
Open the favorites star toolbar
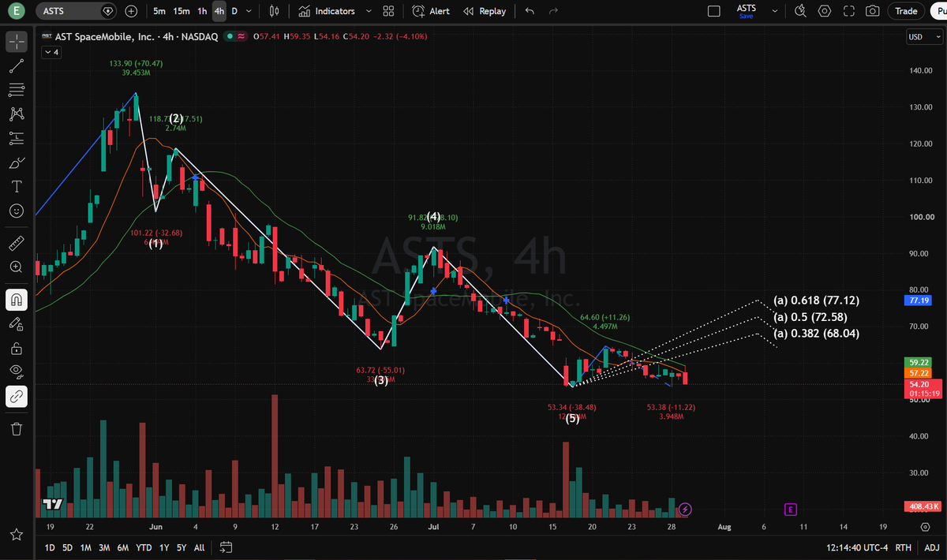(17, 536)
